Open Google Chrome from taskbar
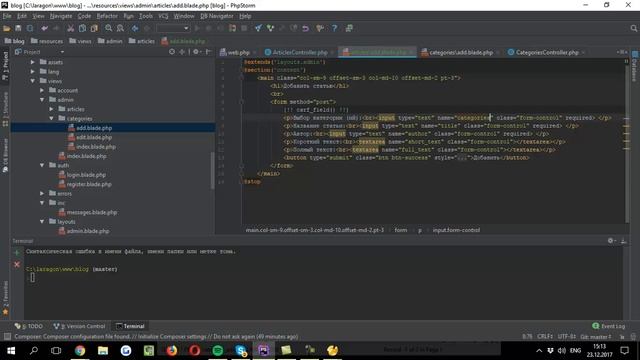The height and width of the screenshot is (360, 640). (80, 350)
